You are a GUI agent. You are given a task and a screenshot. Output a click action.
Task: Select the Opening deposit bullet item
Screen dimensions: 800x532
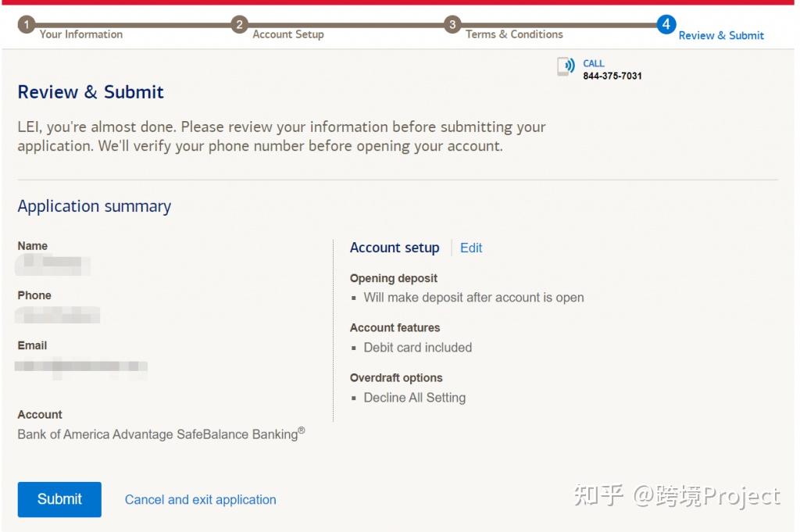(x=473, y=298)
